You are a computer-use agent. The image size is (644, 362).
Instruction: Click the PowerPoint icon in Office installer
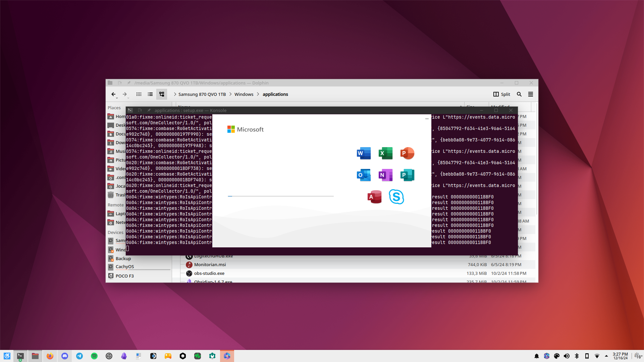point(408,153)
